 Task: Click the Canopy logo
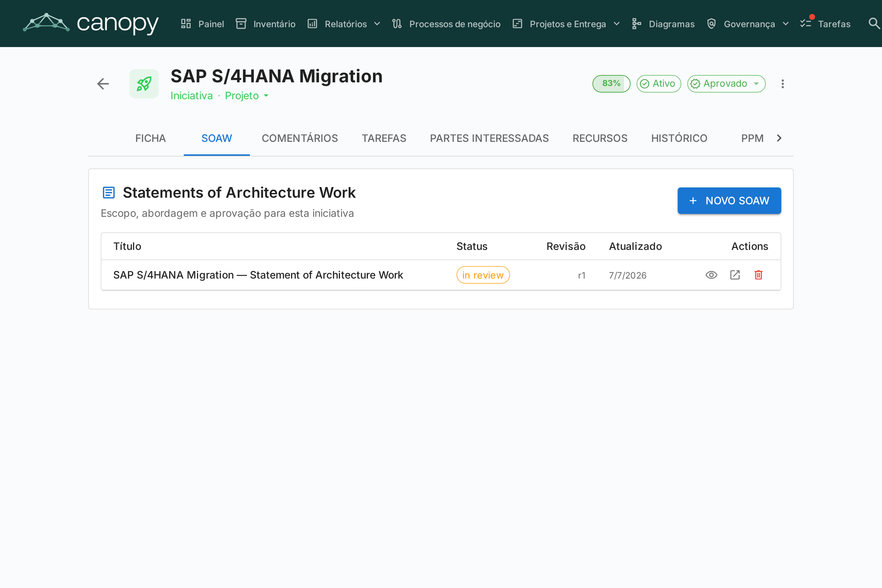point(91,23)
